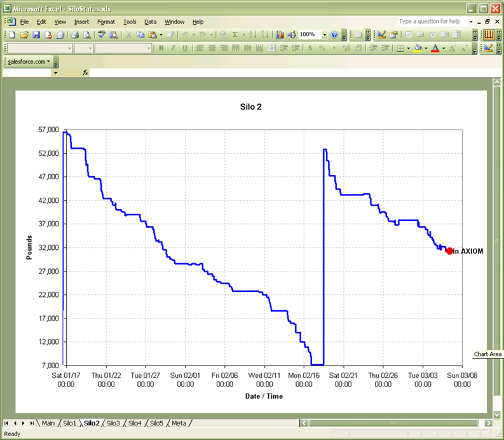
Task: Print with the printer icon
Action: point(75,35)
